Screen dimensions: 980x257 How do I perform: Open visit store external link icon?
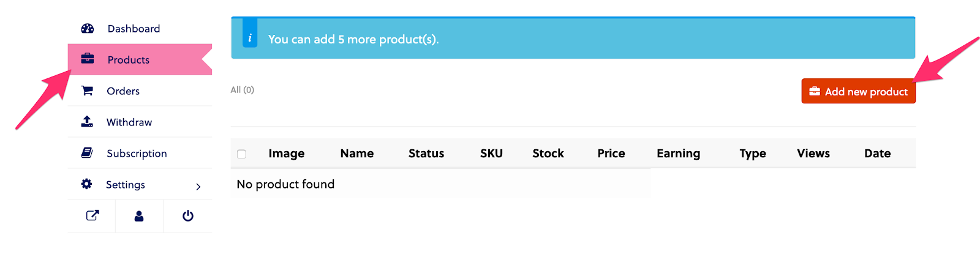click(x=92, y=215)
